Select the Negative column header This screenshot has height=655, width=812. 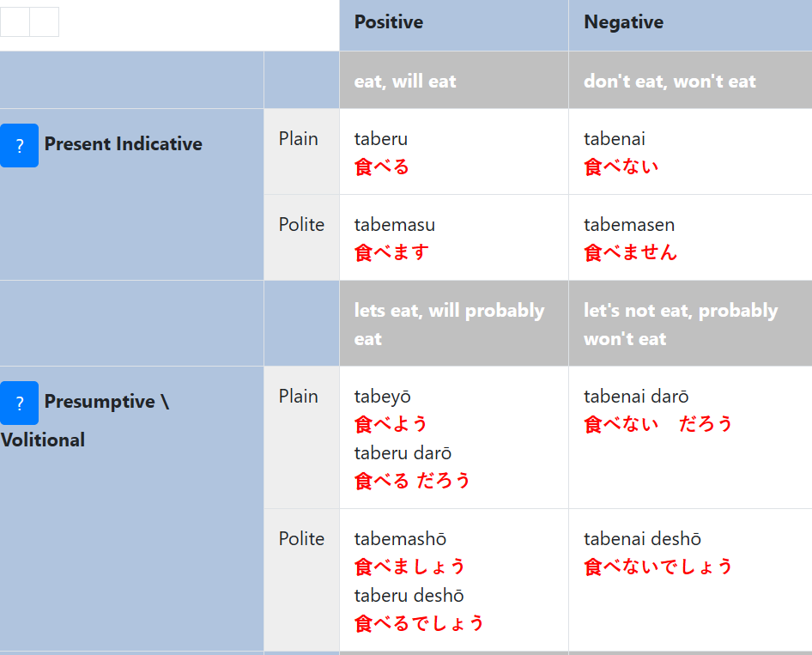tap(623, 22)
